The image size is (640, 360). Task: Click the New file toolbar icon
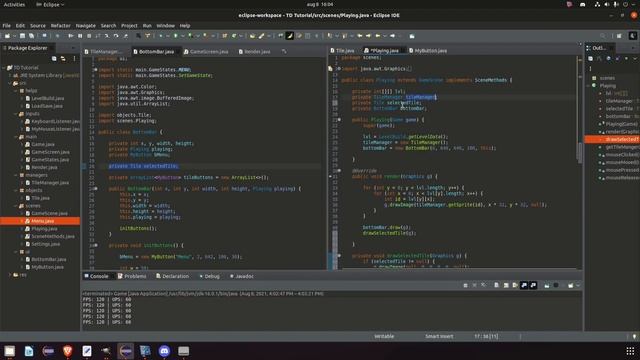point(7,36)
